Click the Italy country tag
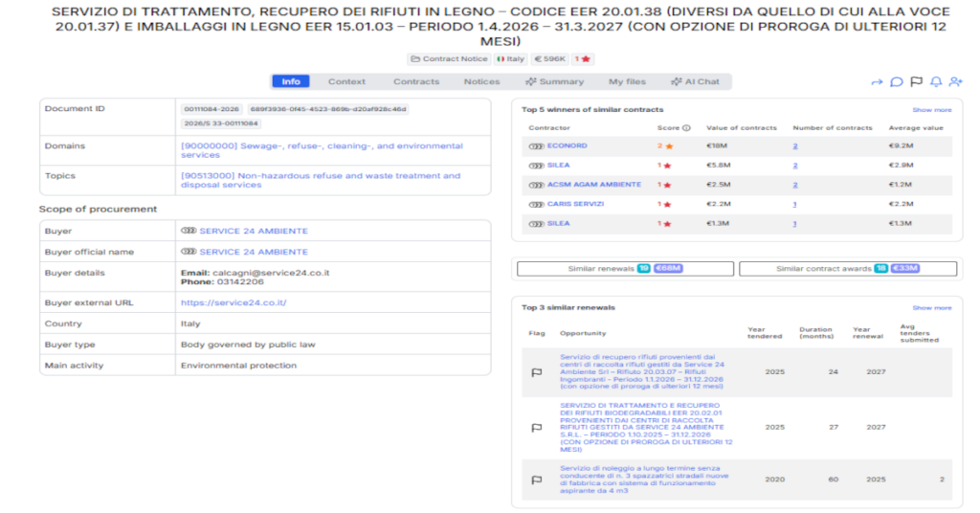 [x=511, y=58]
